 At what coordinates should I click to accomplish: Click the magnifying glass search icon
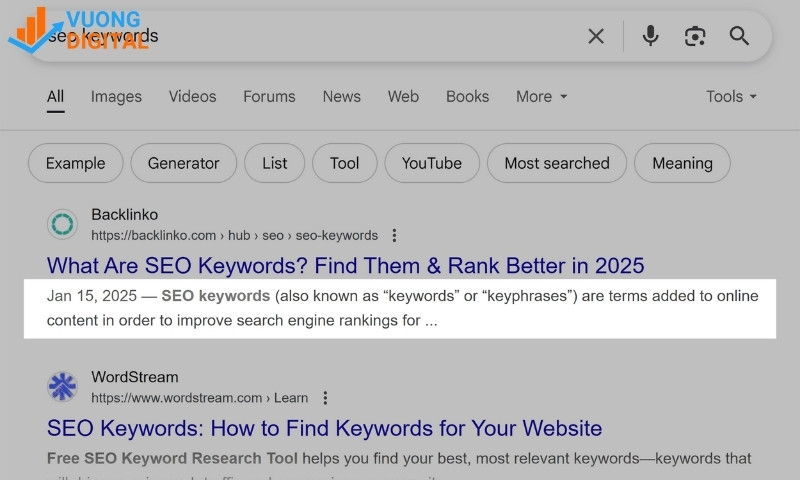pos(739,37)
